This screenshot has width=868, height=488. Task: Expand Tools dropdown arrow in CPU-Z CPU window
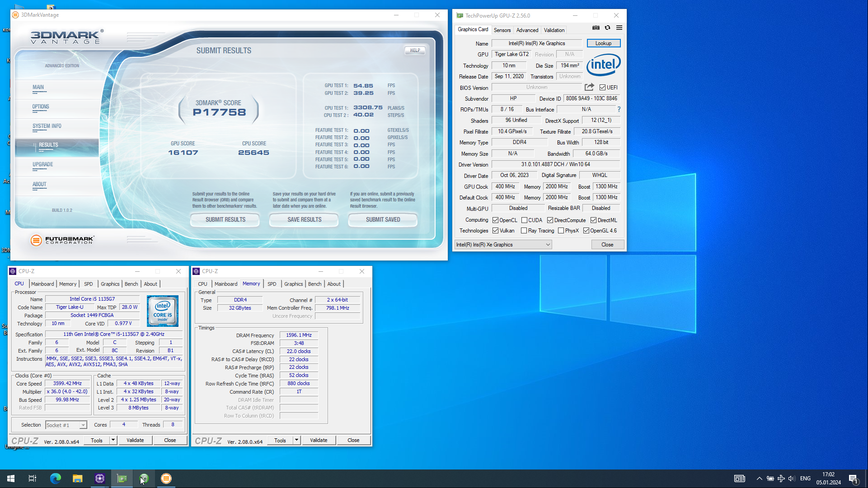pyautogui.click(x=113, y=440)
